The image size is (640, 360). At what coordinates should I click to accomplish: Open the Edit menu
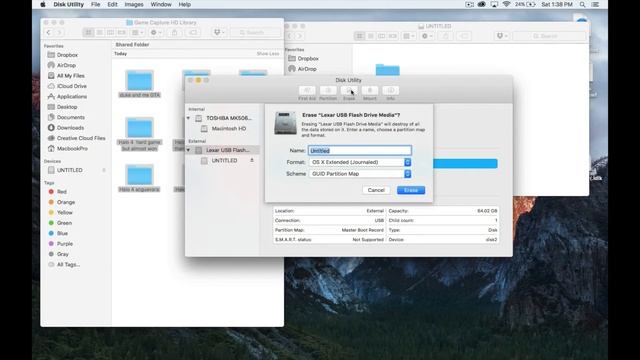coord(112,4)
